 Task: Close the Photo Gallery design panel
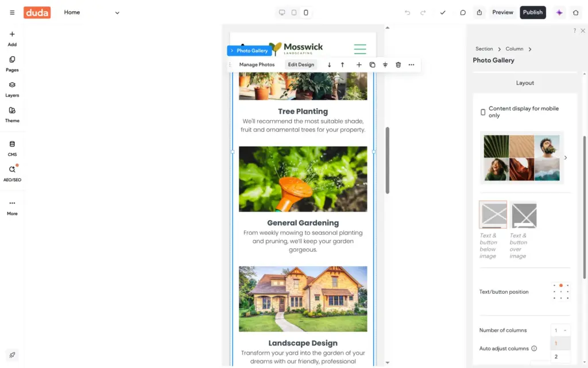click(x=583, y=31)
